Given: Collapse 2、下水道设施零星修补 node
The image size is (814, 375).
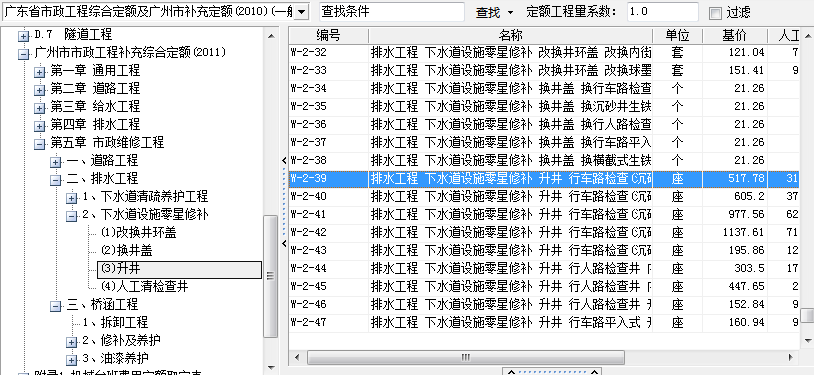Looking at the screenshot, I should coord(72,216).
